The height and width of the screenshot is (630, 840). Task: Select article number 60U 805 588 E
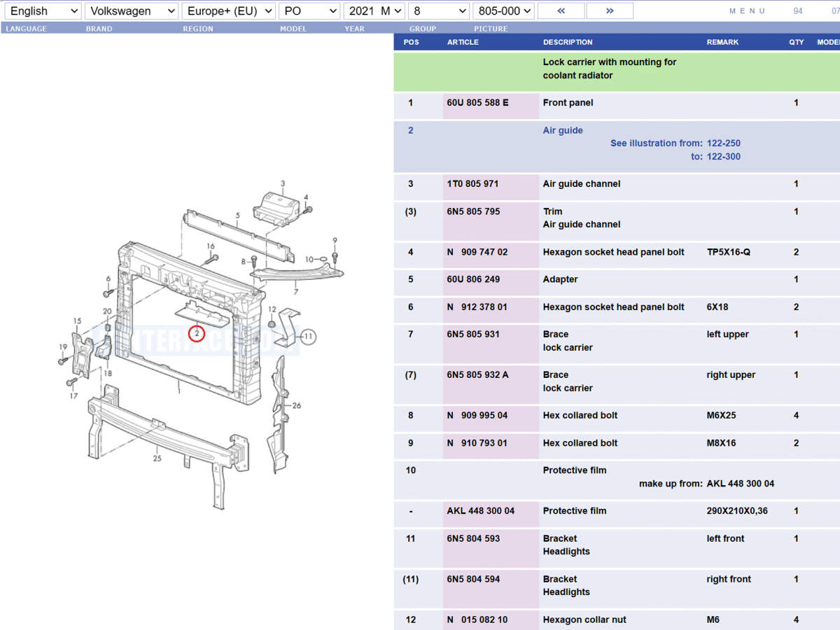pos(478,103)
